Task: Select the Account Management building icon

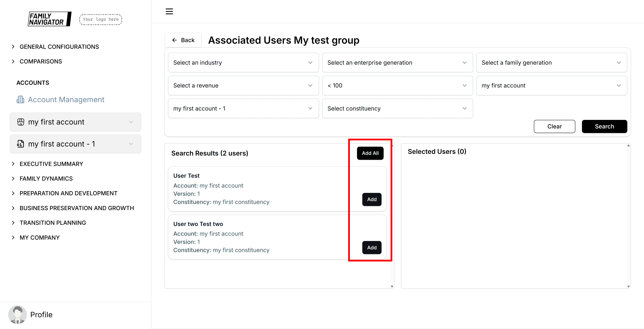Action: click(x=20, y=99)
